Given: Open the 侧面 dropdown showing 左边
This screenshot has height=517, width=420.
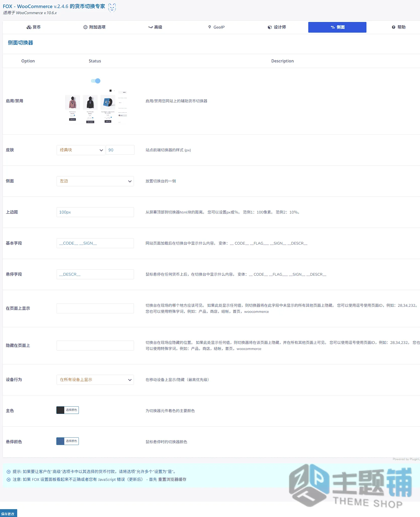Looking at the screenshot, I should pyautogui.click(x=95, y=181).
